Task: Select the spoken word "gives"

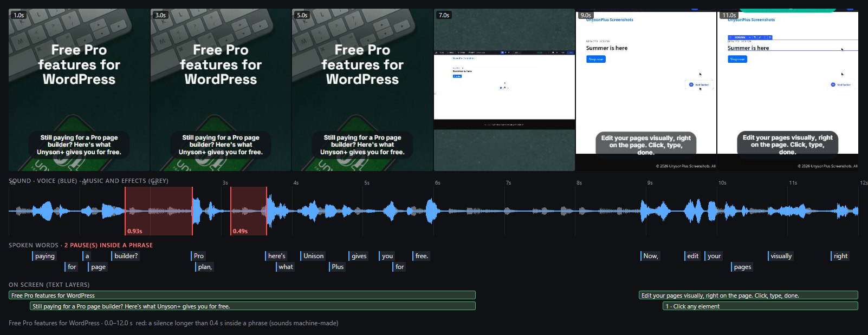Action: (x=359, y=256)
